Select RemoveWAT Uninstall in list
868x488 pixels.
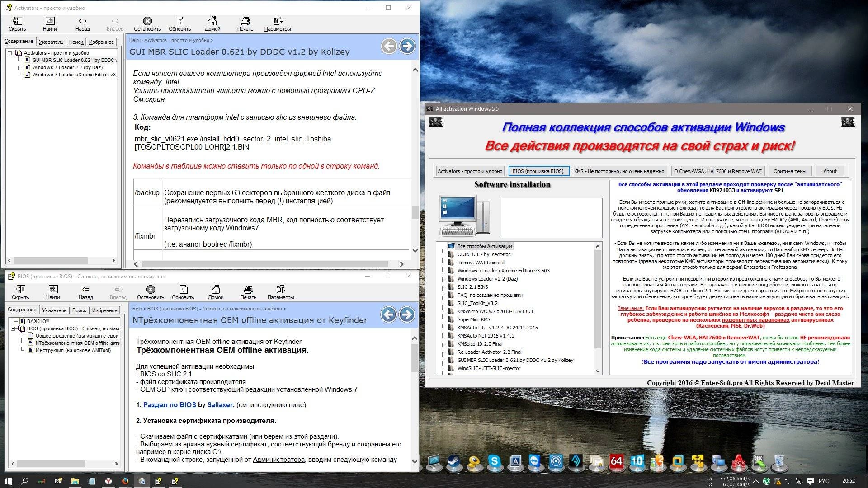(481, 263)
